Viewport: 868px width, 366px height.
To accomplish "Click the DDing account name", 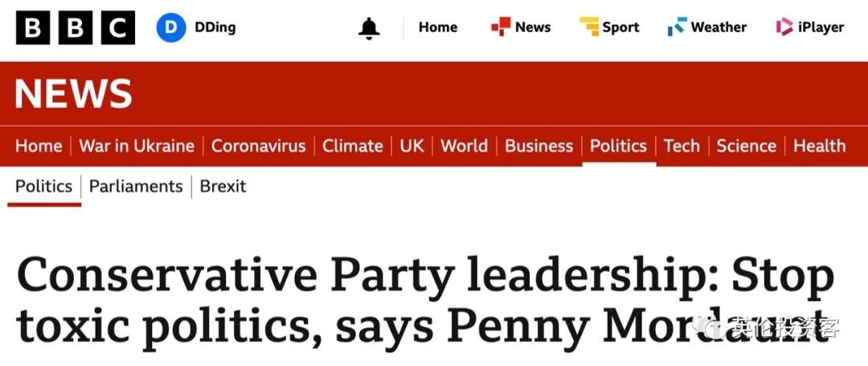I will click(x=215, y=27).
